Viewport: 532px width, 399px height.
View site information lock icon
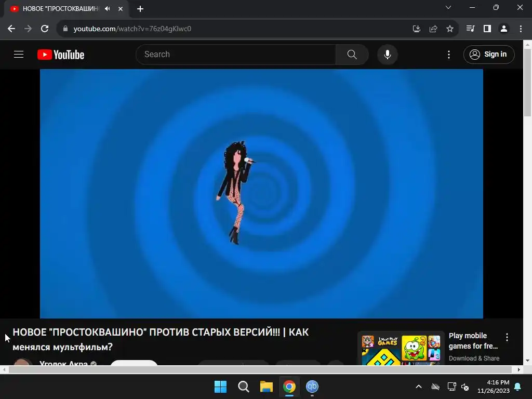[65, 29]
